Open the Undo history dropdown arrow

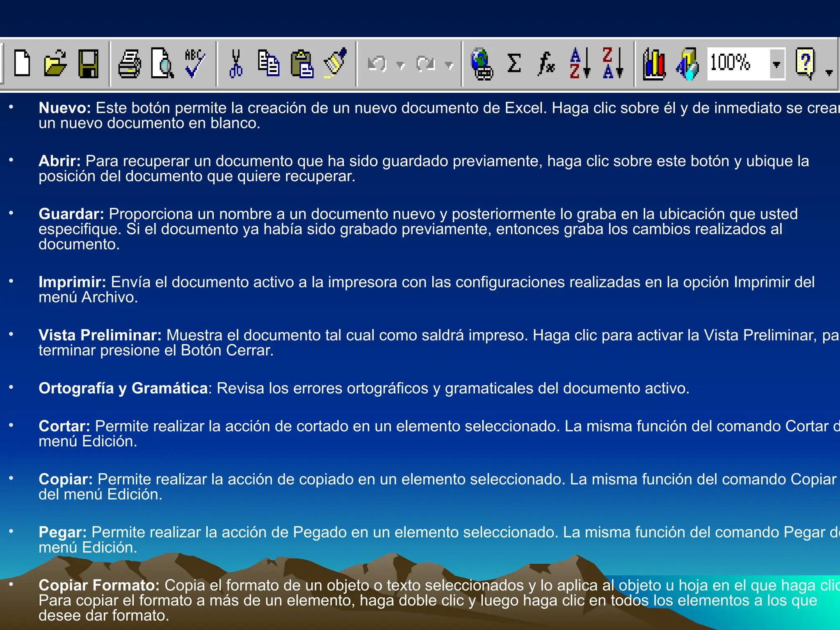pos(401,65)
